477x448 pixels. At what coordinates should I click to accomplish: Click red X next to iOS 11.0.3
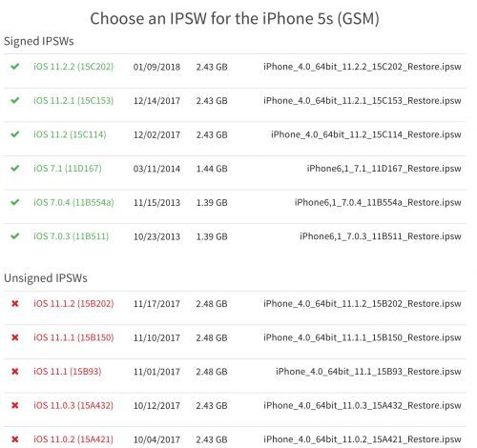coord(15,405)
